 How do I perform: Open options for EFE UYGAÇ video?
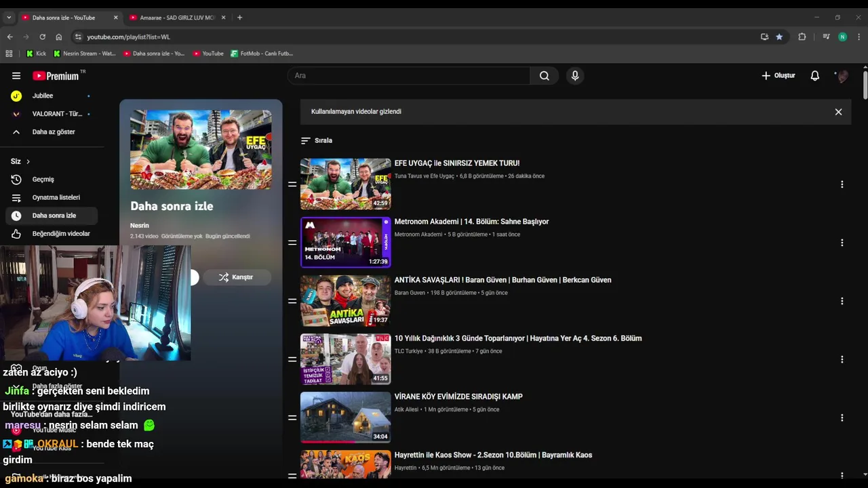tap(842, 184)
